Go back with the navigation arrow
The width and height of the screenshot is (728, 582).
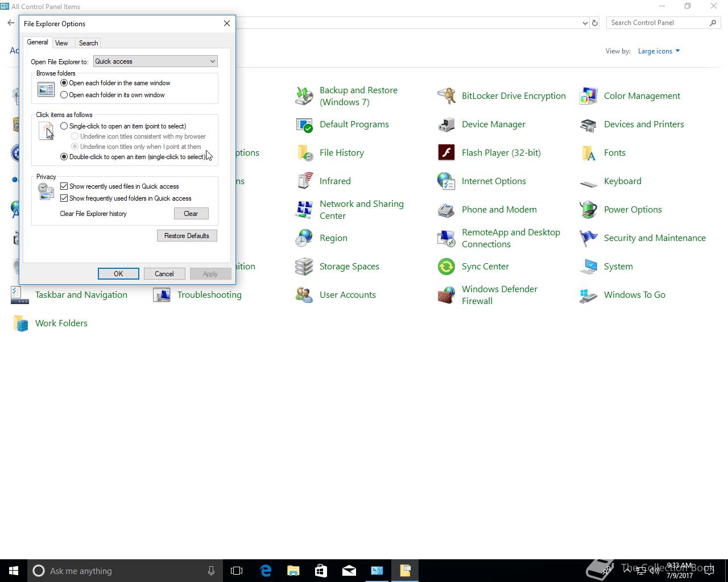(x=11, y=23)
